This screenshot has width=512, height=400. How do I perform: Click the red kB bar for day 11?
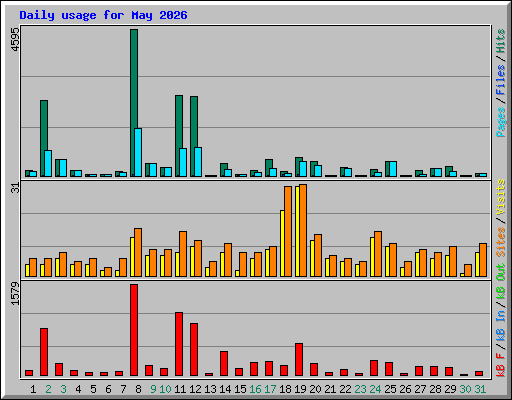[x=179, y=344]
